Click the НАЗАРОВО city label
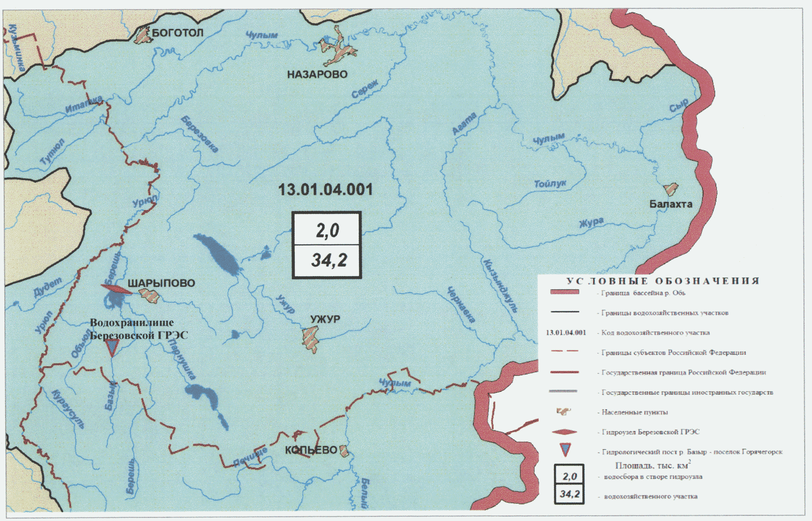The height and width of the screenshot is (521, 812). [x=317, y=74]
